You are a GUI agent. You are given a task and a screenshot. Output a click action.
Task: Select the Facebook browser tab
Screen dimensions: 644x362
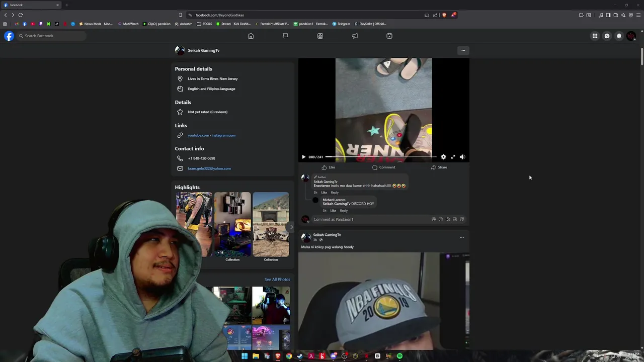pos(31,5)
